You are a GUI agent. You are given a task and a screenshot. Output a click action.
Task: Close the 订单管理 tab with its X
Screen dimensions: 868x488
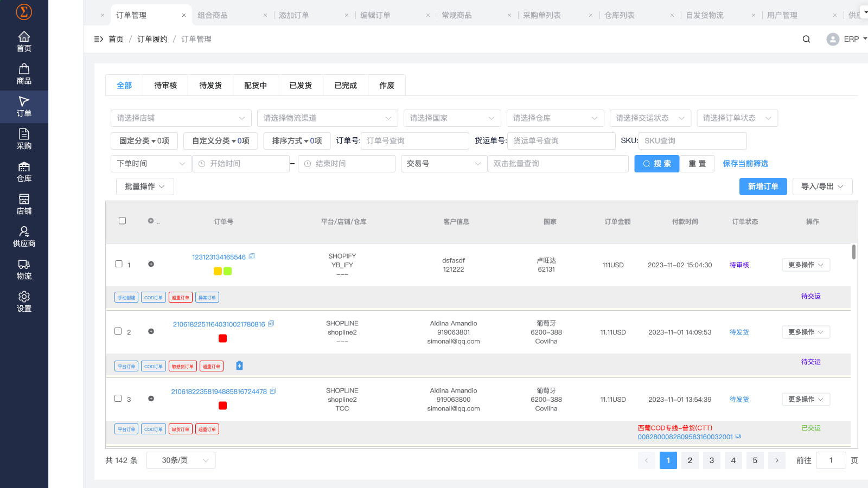click(184, 15)
